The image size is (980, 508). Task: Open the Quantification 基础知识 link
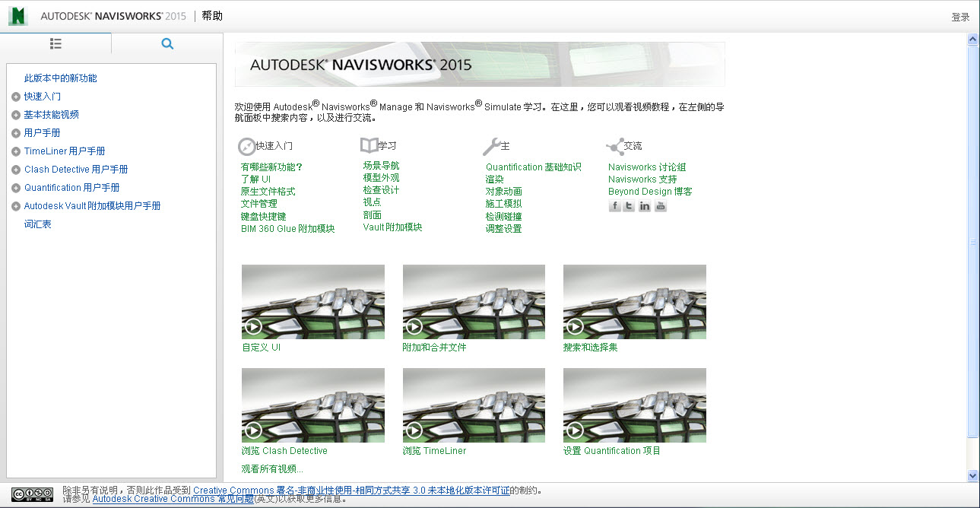pyautogui.click(x=533, y=167)
